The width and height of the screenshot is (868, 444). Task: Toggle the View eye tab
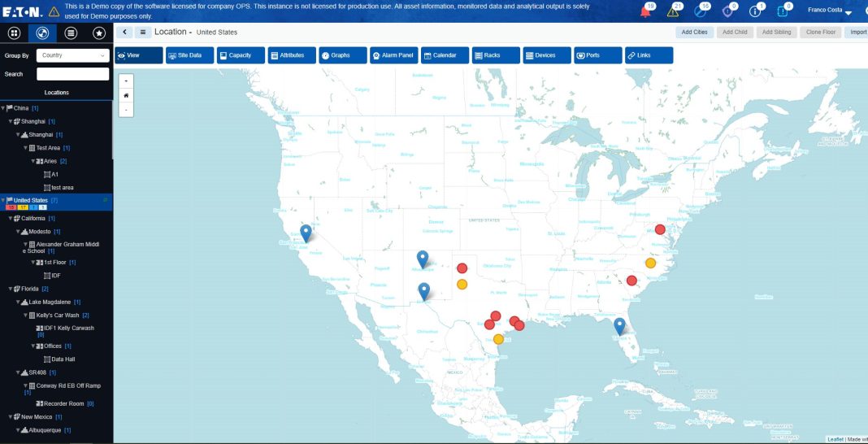coord(139,55)
